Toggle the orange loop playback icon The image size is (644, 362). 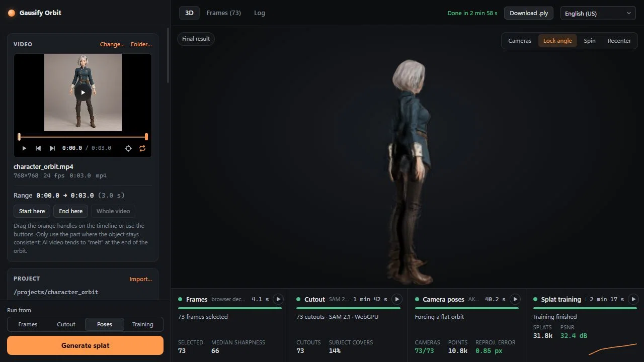coord(142,148)
